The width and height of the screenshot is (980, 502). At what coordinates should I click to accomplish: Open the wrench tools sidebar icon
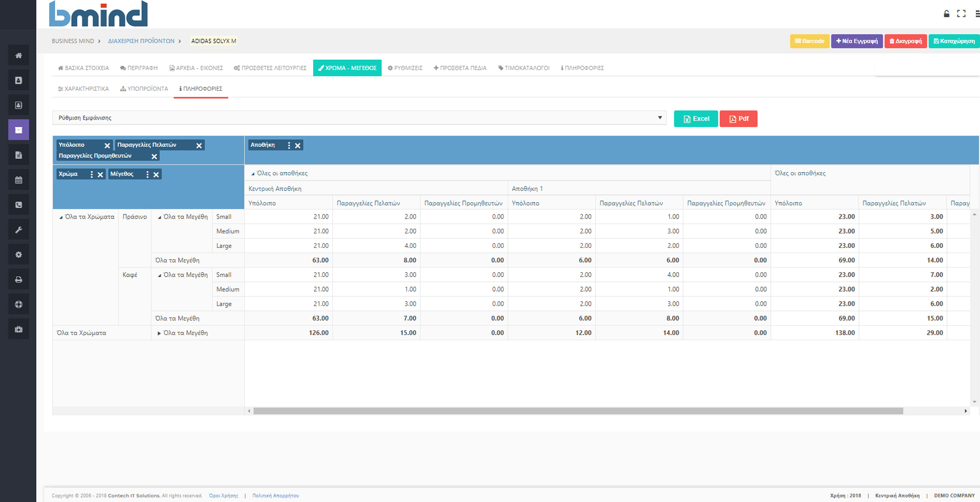click(x=19, y=230)
